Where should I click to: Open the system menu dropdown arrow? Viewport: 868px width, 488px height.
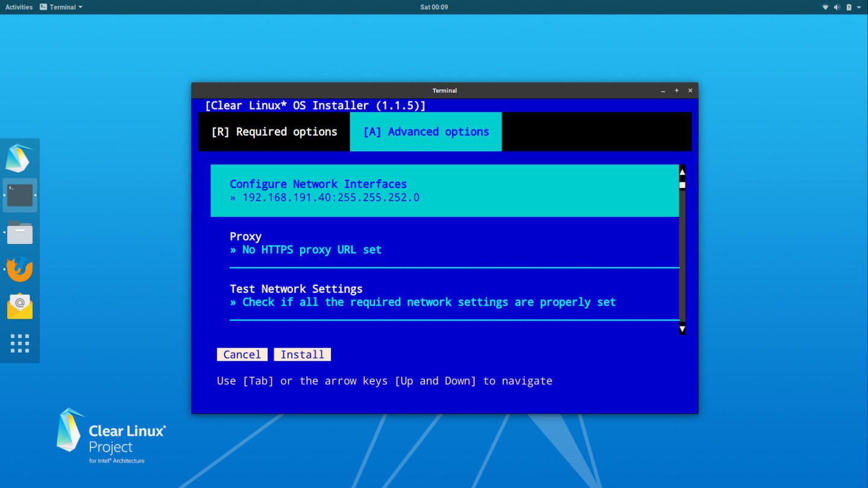pos(859,7)
